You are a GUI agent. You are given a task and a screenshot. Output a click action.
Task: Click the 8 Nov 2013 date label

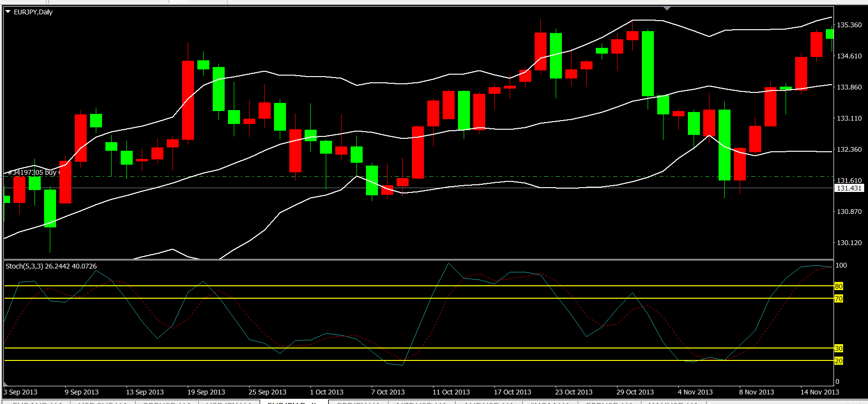[x=757, y=392]
